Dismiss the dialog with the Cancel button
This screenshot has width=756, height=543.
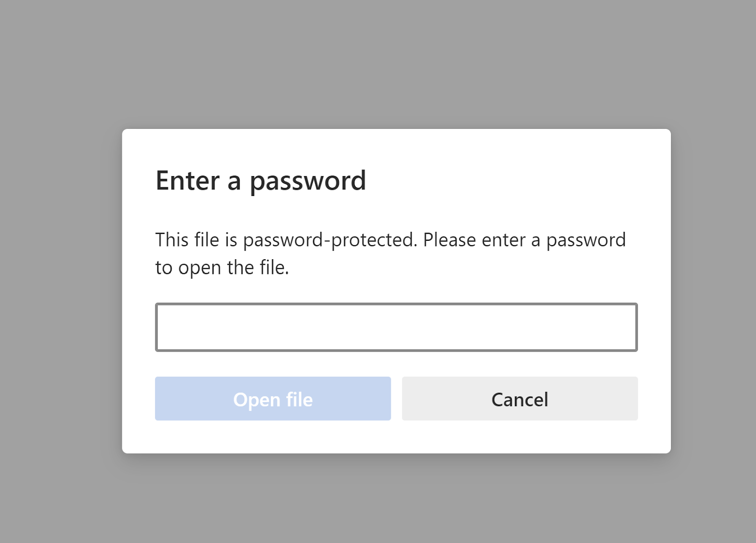[x=519, y=399]
